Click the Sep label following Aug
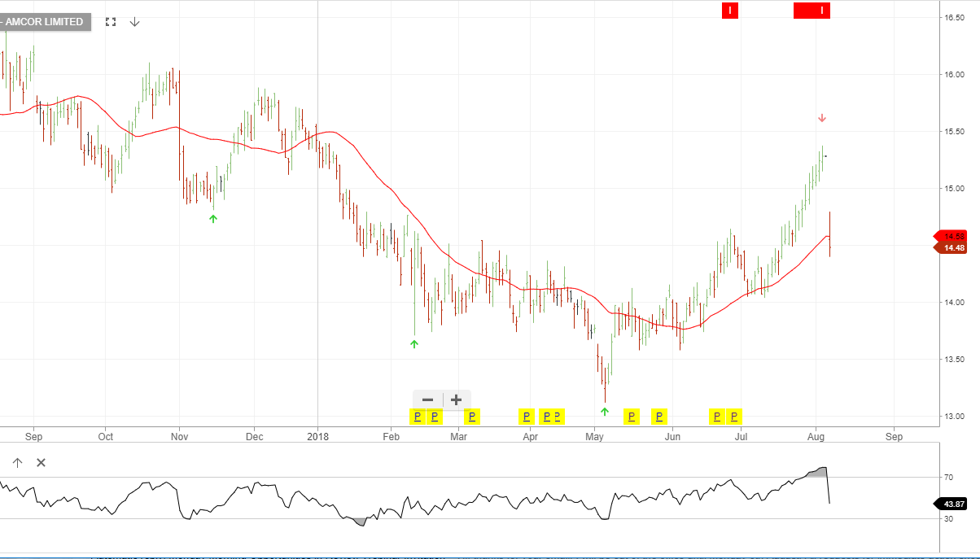This screenshot has height=559, width=980. 895,436
